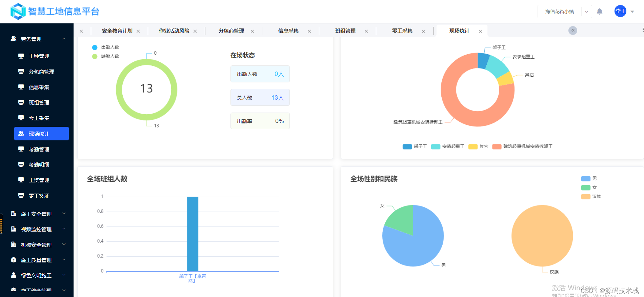Open 考勤明细 sidebar item
This screenshot has height=297, width=644.
[39, 164]
